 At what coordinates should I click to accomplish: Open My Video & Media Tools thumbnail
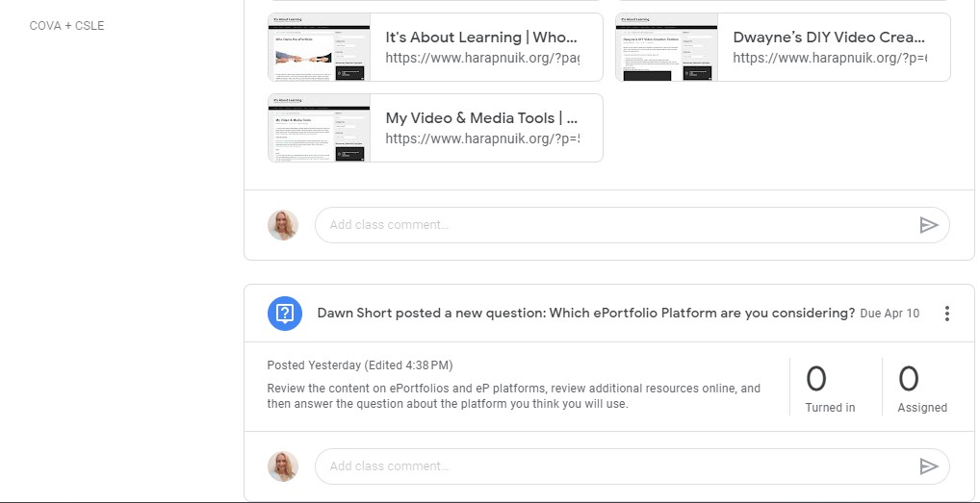coord(320,128)
